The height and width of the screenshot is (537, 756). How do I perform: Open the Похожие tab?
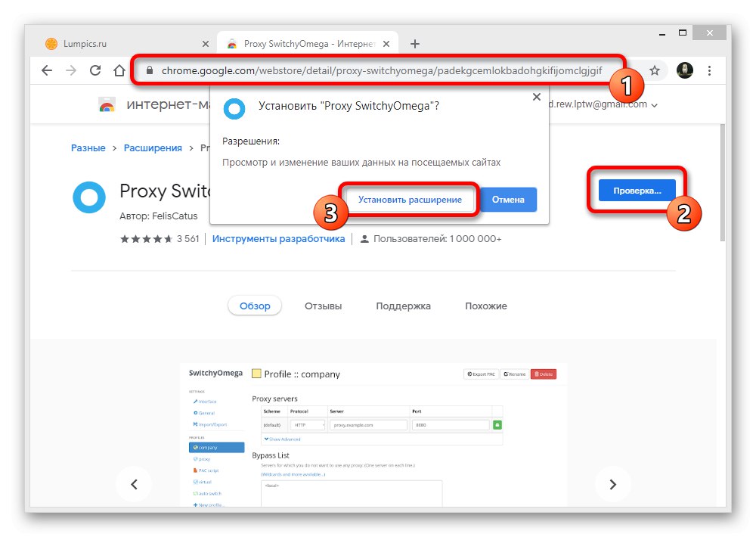point(486,306)
